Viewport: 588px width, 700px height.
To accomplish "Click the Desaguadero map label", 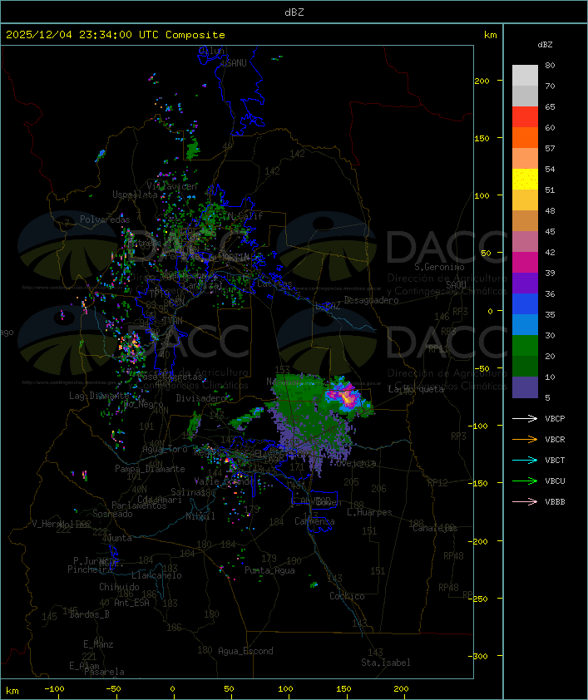I will (371, 300).
